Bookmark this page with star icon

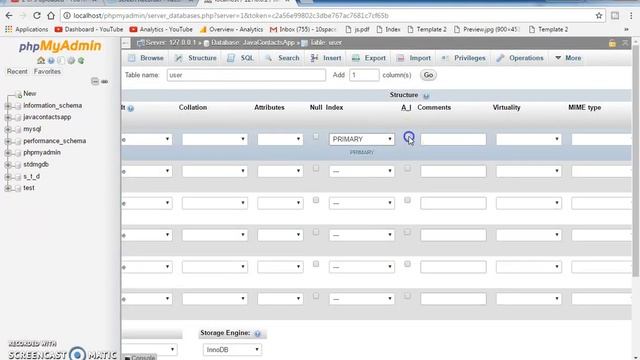599,16
